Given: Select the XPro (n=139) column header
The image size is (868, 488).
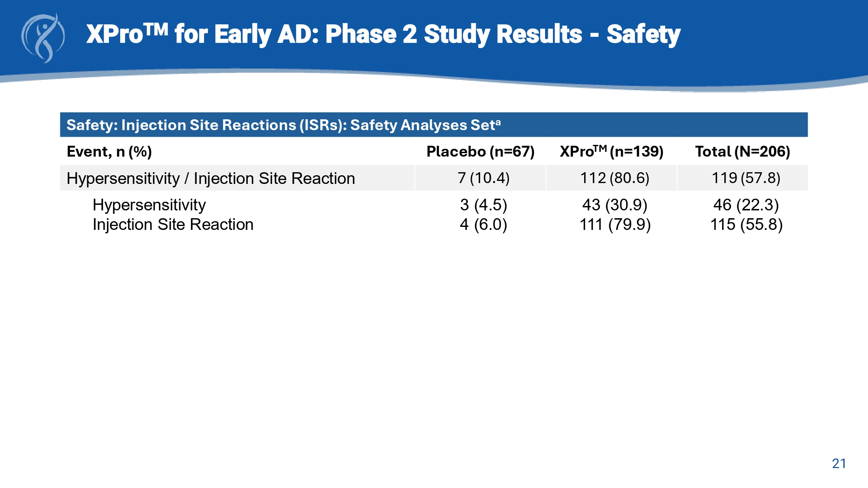Looking at the screenshot, I should 612,152.
